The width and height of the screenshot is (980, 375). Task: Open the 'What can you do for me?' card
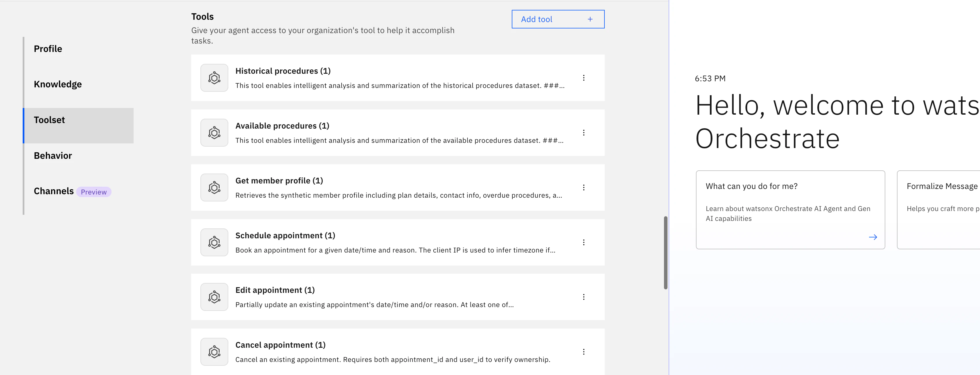(790, 210)
